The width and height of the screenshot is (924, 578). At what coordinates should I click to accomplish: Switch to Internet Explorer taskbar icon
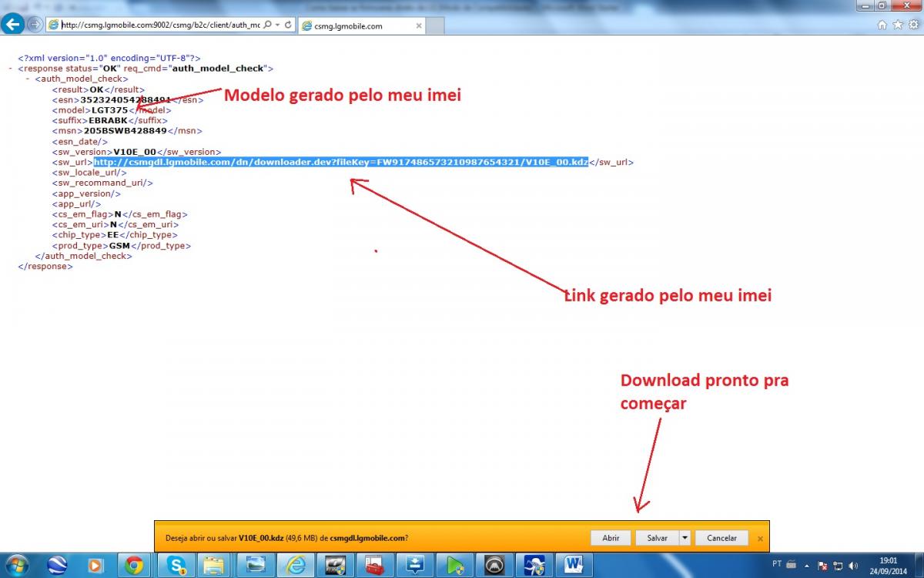pos(296,565)
